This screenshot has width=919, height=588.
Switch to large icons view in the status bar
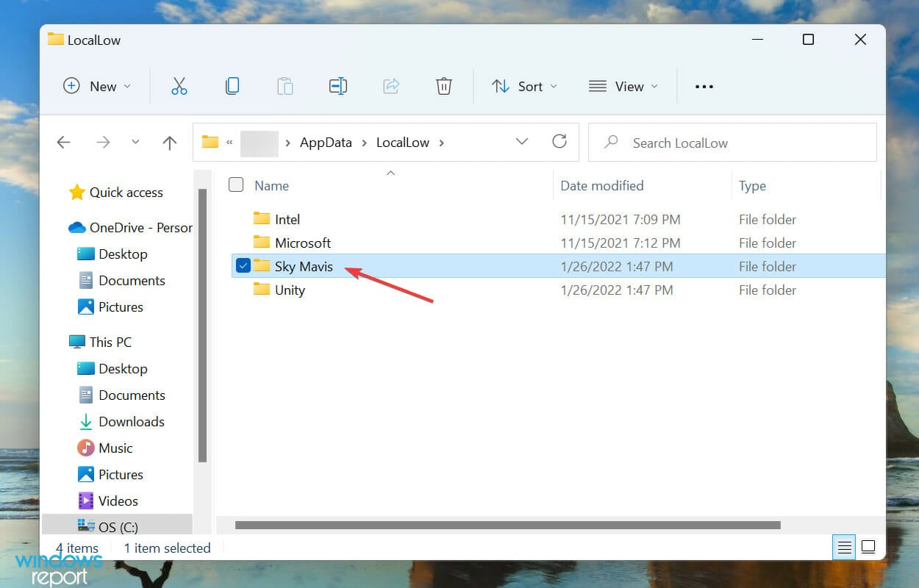point(868,548)
